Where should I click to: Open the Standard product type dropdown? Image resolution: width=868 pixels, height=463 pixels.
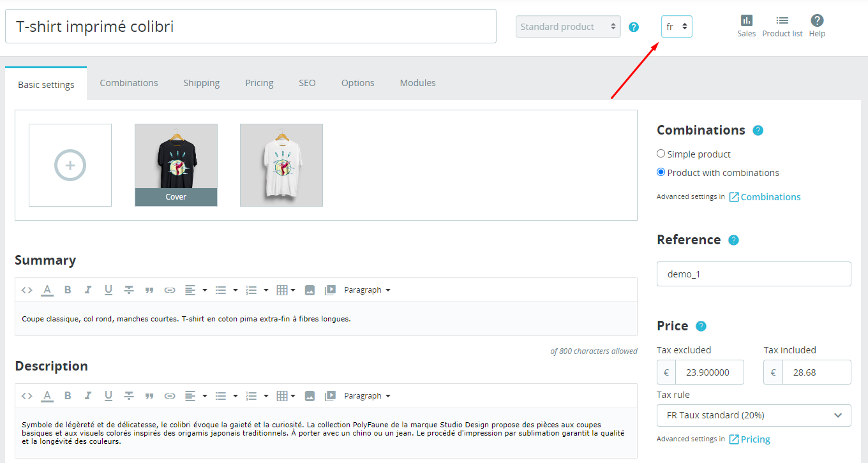568,27
